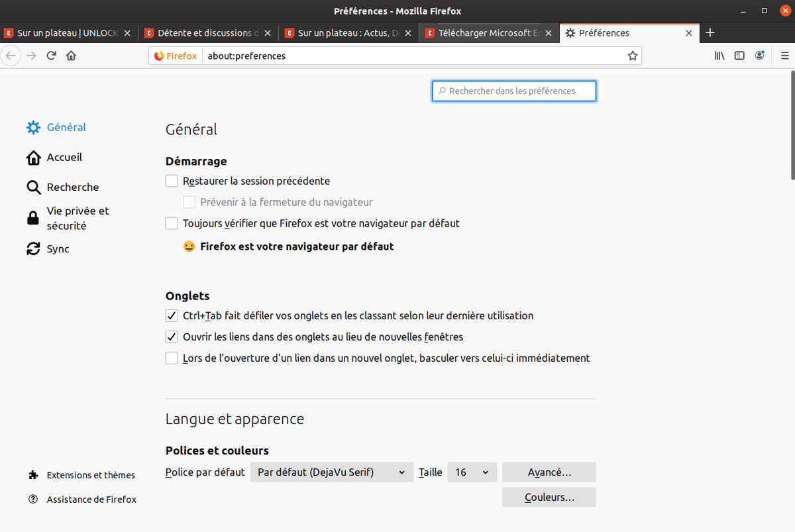Open the Firefox account icon
795x532 pixels.
(759, 56)
